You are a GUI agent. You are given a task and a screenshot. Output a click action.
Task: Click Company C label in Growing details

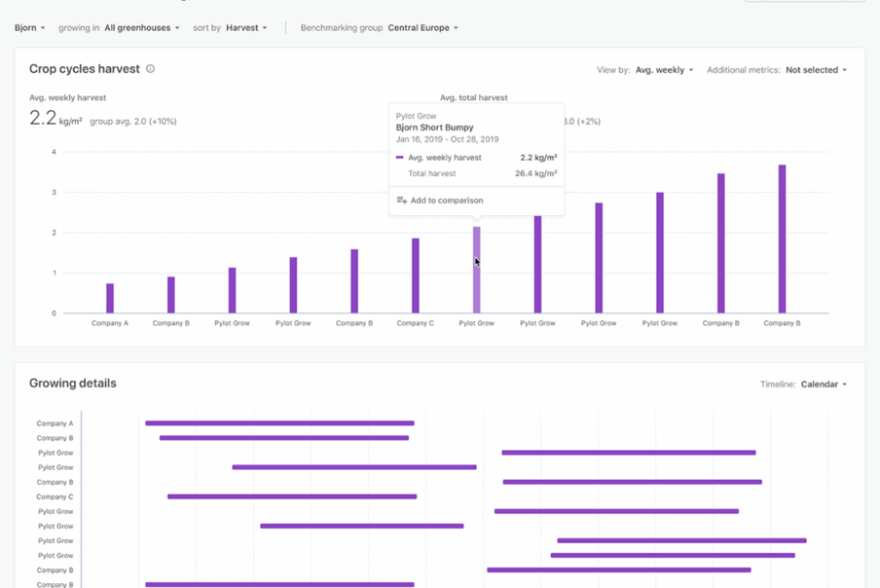coord(55,496)
